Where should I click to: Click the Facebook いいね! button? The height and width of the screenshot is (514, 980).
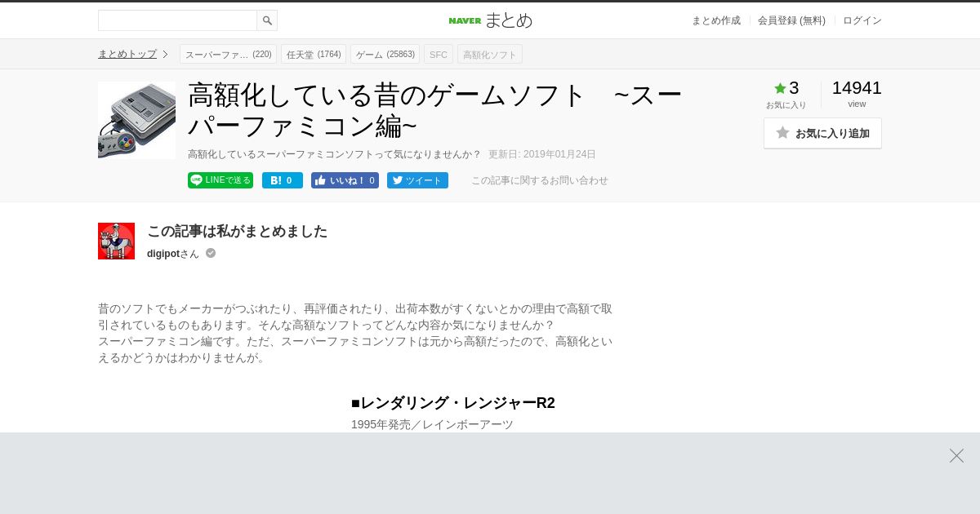345,180
